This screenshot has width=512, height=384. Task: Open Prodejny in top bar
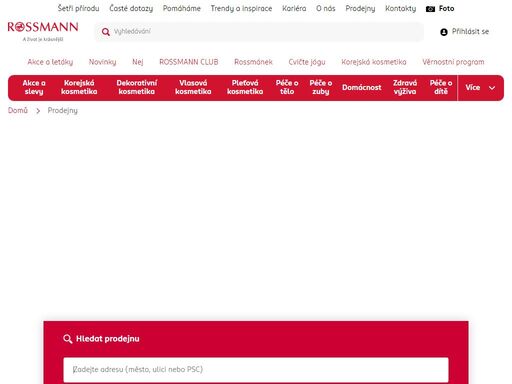coord(360,8)
